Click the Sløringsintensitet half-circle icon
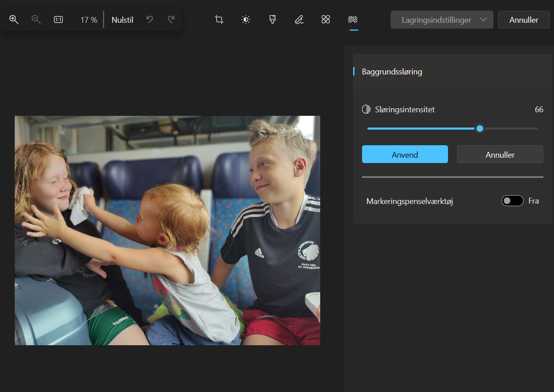This screenshot has height=392, width=554. click(x=366, y=109)
